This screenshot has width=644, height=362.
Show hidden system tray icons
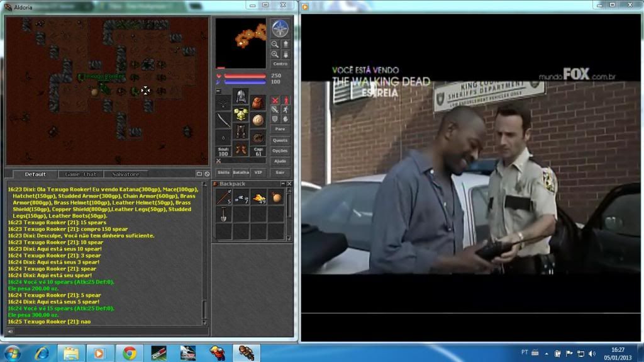click(547, 353)
